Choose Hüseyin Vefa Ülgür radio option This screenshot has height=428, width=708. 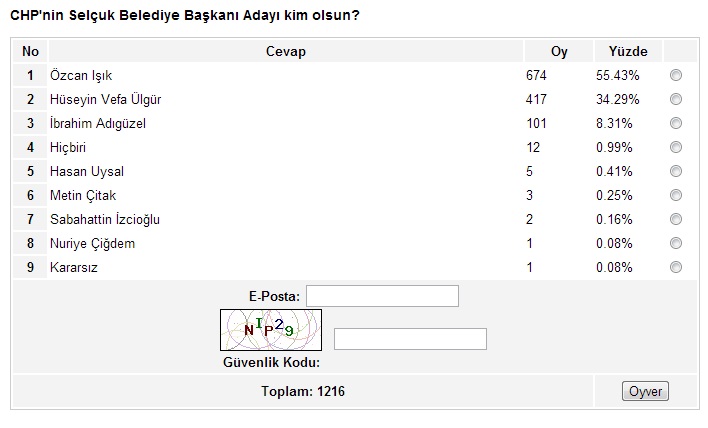(x=676, y=99)
